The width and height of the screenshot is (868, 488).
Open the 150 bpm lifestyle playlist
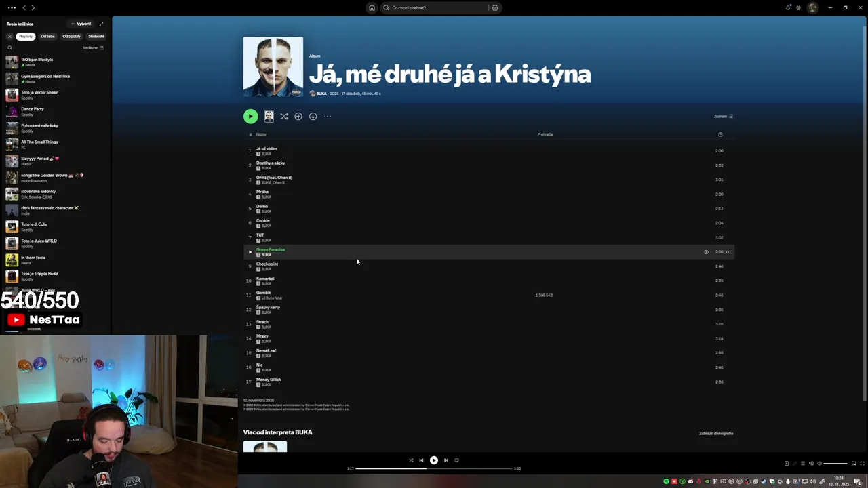(x=54, y=62)
